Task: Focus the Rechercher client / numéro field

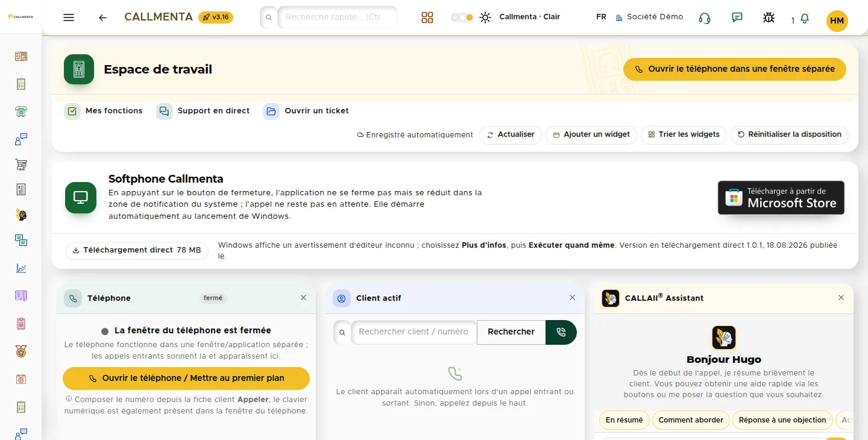Action: coord(414,332)
